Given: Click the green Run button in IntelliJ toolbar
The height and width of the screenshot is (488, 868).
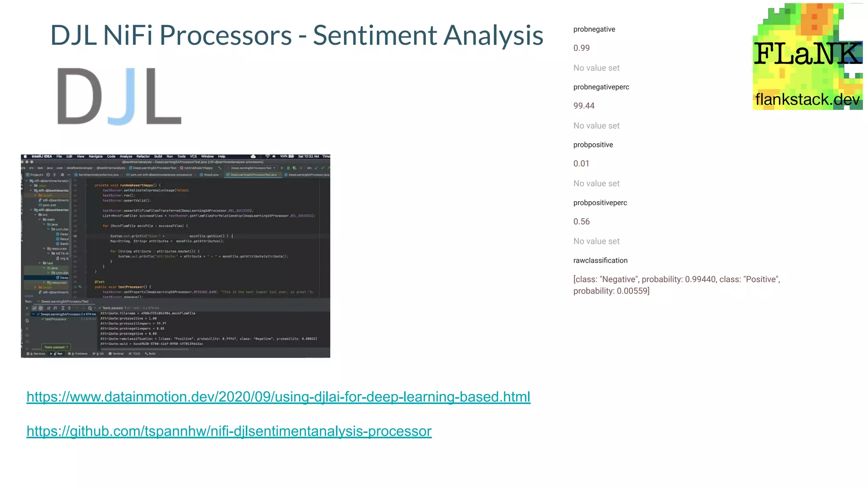Looking at the screenshot, I should click(282, 168).
